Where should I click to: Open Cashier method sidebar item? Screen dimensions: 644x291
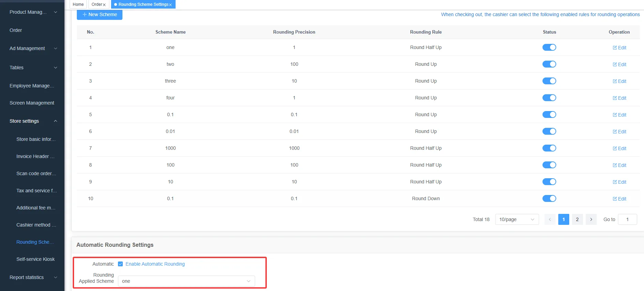click(36, 225)
